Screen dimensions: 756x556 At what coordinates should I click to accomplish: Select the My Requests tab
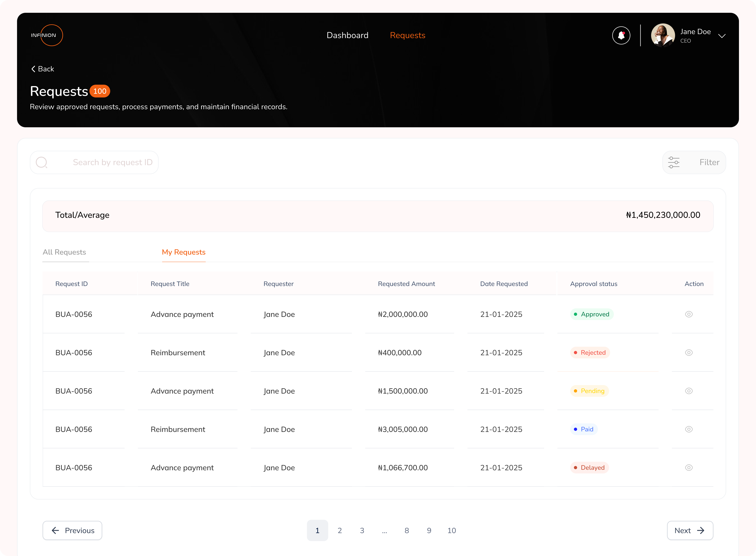coord(184,252)
